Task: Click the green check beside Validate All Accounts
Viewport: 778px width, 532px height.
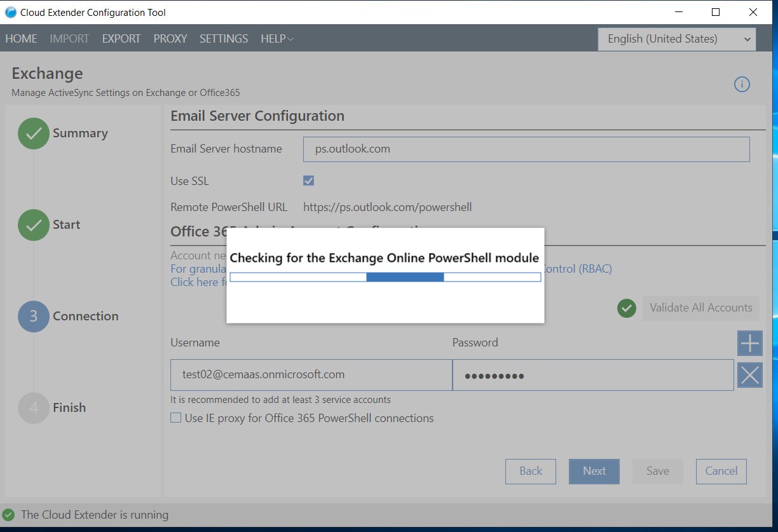Action: click(626, 308)
